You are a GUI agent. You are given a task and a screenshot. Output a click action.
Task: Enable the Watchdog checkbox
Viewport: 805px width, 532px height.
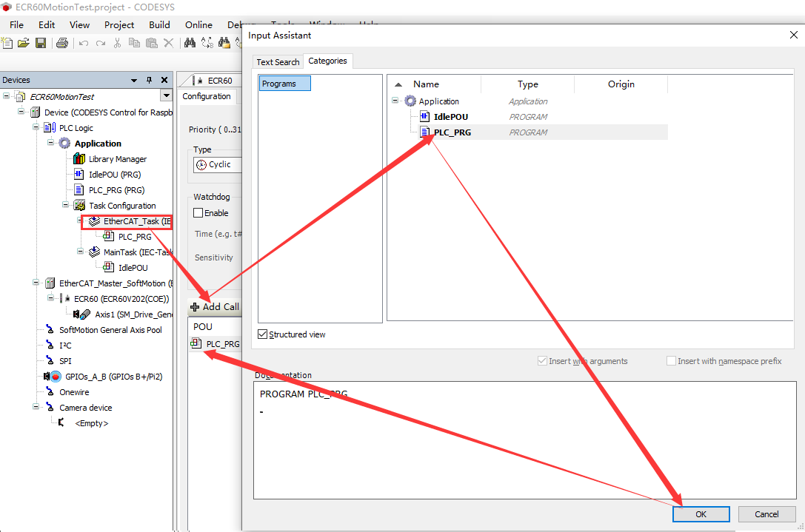click(x=198, y=213)
